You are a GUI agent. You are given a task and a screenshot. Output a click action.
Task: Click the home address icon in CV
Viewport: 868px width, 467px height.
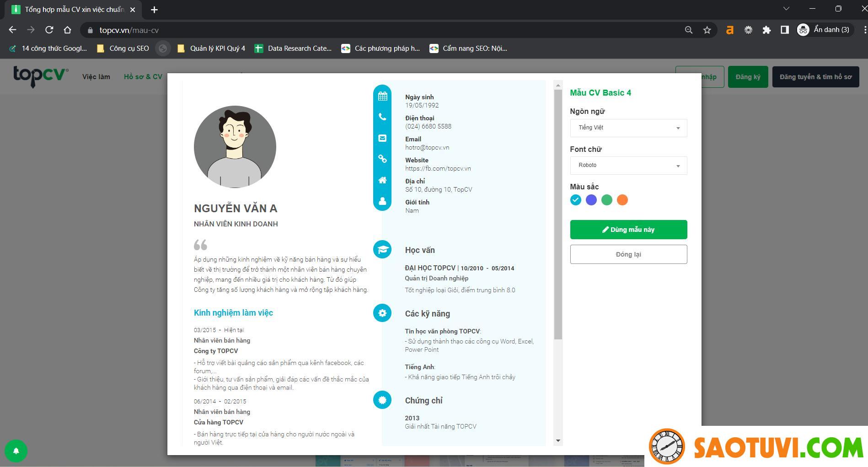[x=382, y=180]
